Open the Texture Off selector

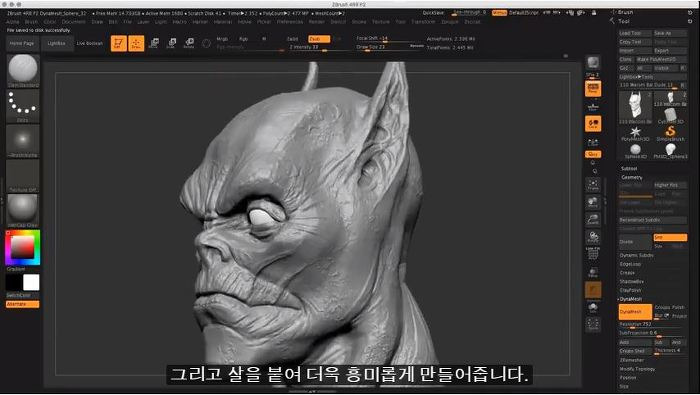coord(23,176)
